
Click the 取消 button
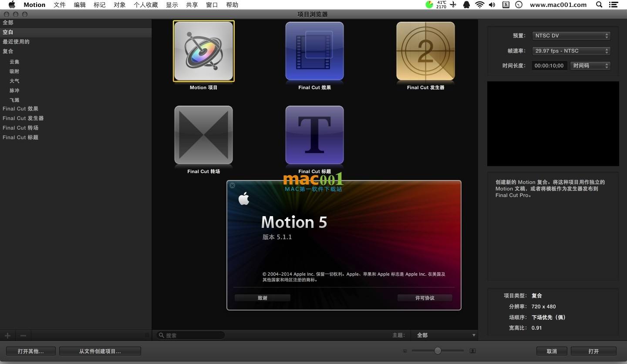pos(552,351)
